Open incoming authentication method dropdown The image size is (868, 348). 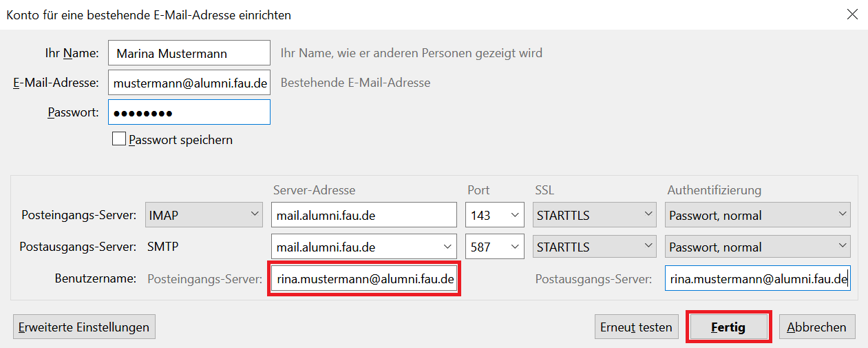757,215
